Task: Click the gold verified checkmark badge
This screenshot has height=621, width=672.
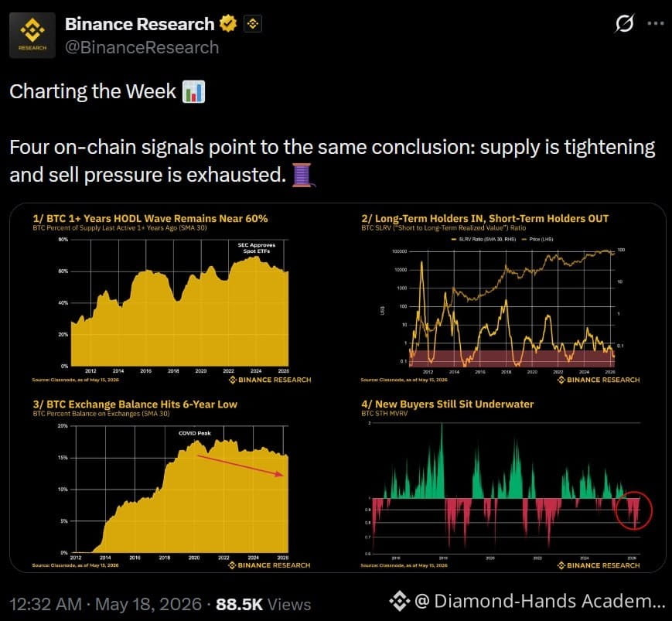Action: pyautogui.click(x=228, y=23)
